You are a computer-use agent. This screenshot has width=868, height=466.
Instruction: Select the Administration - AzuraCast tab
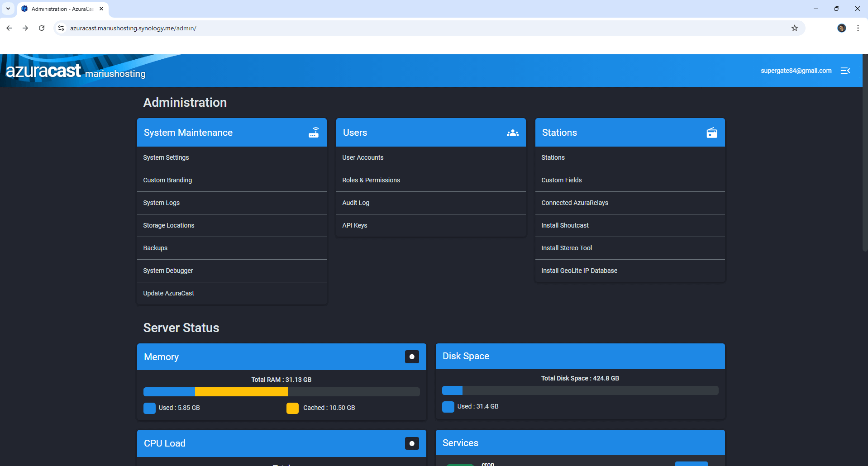62,9
